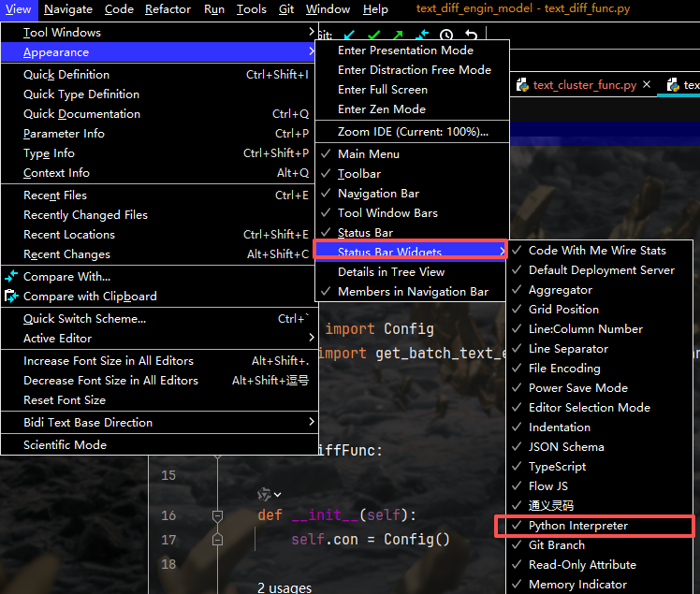The width and height of the screenshot is (700, 594).
Task: Click the Git Rollback undo arrow icon
Action: 471,35
